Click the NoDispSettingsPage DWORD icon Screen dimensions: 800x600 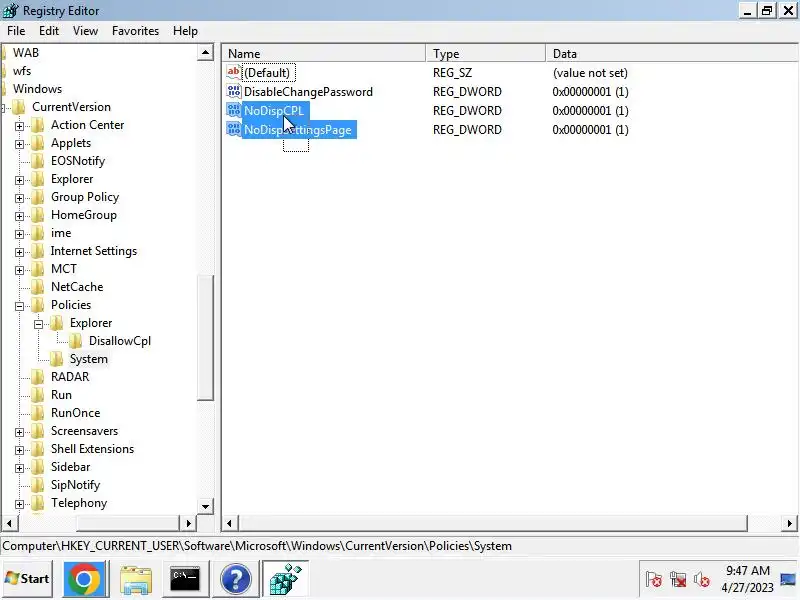point(234,130)
